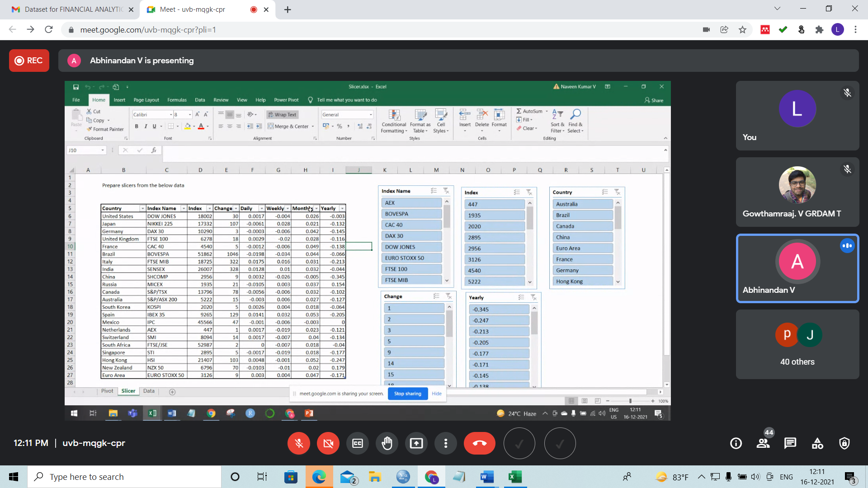Switch to Data worksheet tab
Viewport: 868px width, 488px height.
point(149,391)
